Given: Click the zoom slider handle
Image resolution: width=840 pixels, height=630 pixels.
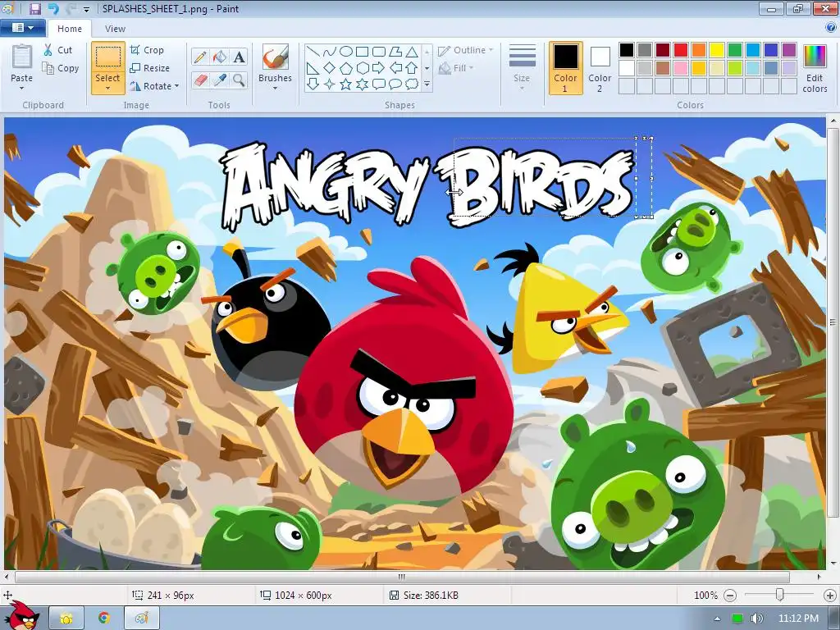Looking at the screenshot, I should [780, 595].
